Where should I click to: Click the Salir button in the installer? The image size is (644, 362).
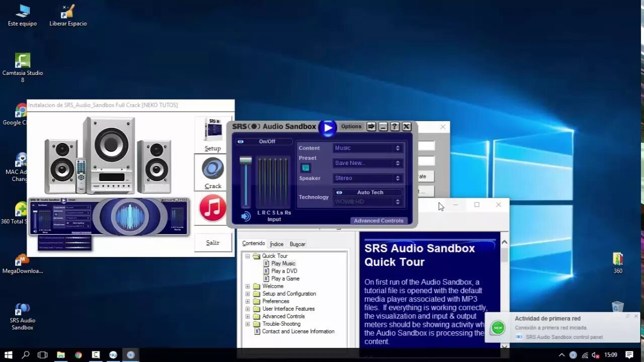(213, 243)
